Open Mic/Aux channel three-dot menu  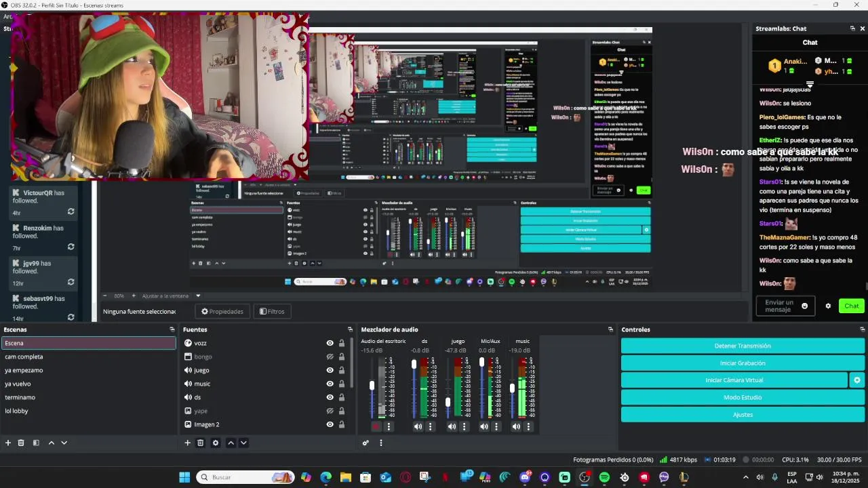(496, 426)
